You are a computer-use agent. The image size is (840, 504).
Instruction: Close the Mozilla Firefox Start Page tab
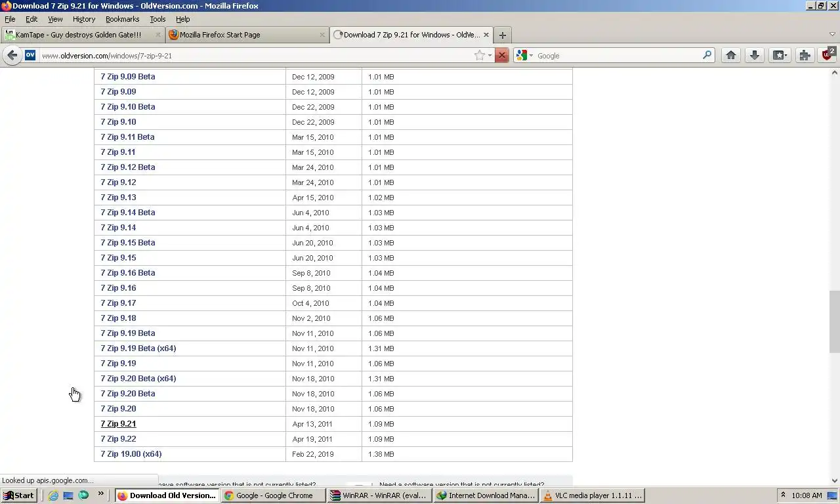(x=322, y=35)
